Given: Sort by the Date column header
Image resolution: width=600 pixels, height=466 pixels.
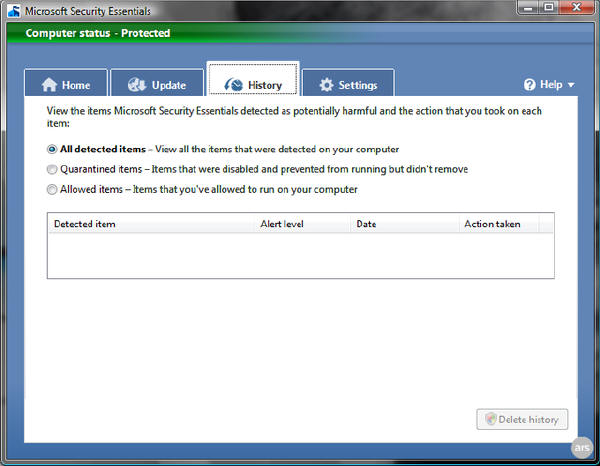Looking at the screenshot, I should click(405, 224).
